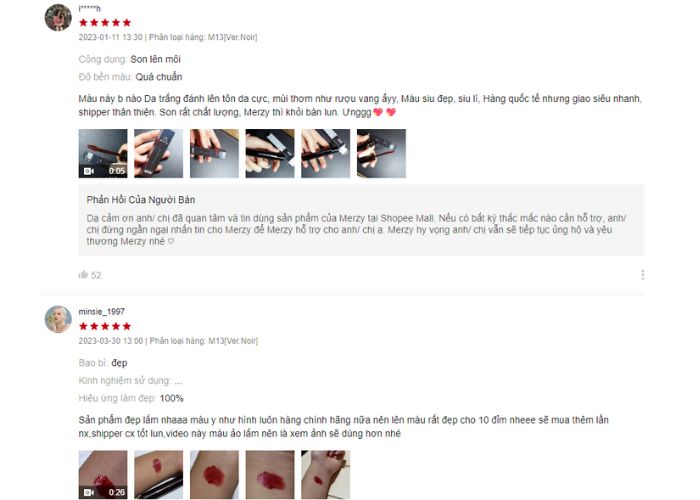This screenshot has width=700, height=500.
Task: Open username minsie_1997 profile
Action: [x=101, y=312]
